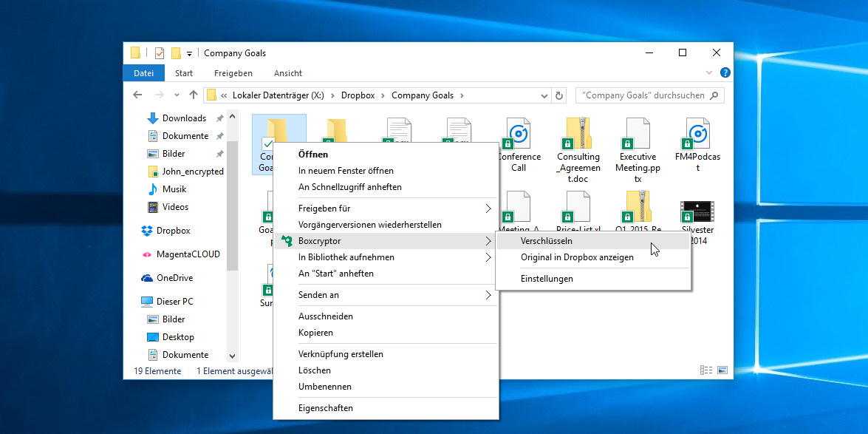This screenshot has width=868, height=434.
Task: Switch to the Ansicht ribbon tab
Action: (x=288, y=73)
